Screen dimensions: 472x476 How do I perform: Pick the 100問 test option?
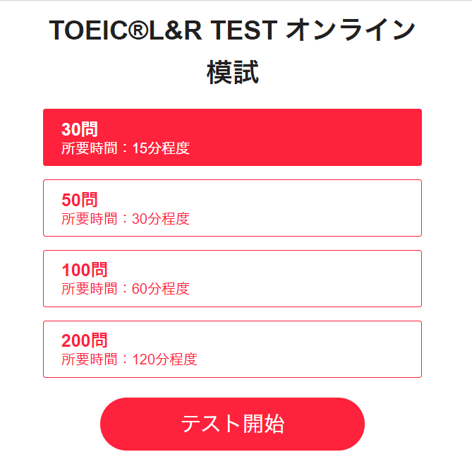[x=232, y=279]
